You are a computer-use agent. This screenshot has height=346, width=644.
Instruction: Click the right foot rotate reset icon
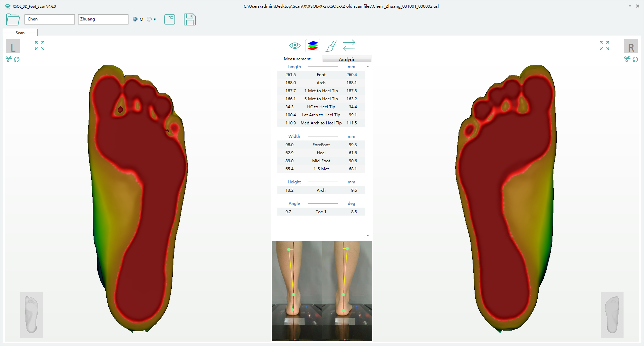(x=635, y=59)
